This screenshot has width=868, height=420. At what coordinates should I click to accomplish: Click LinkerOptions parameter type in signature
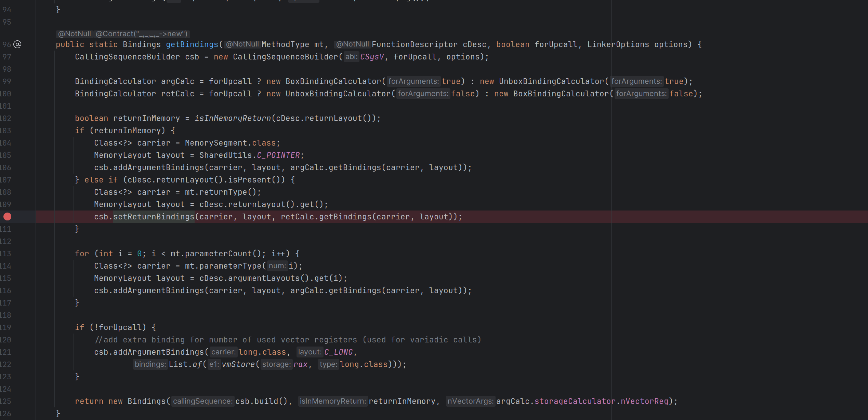click(x=618, y=44)
